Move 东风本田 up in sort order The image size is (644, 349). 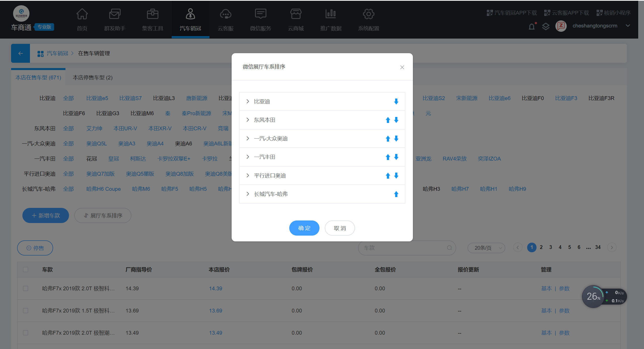click(388, 120)
